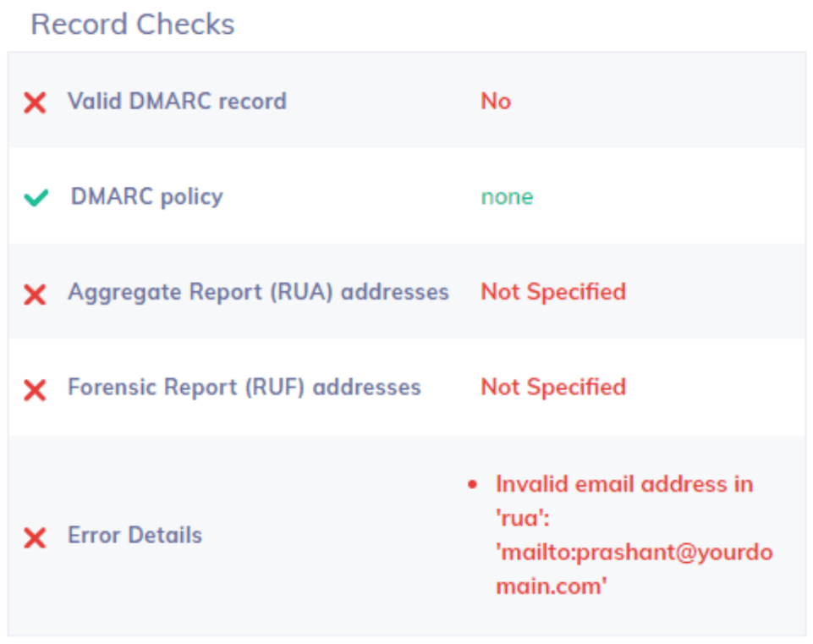Click the 'Invalid email address in' error text
Viewport: 813px width, 644px height.
624,485
